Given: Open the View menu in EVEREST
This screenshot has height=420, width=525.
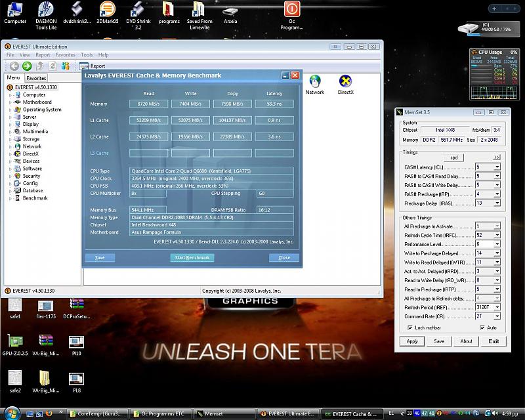Looking at the screenshot, I should point(25,55).
